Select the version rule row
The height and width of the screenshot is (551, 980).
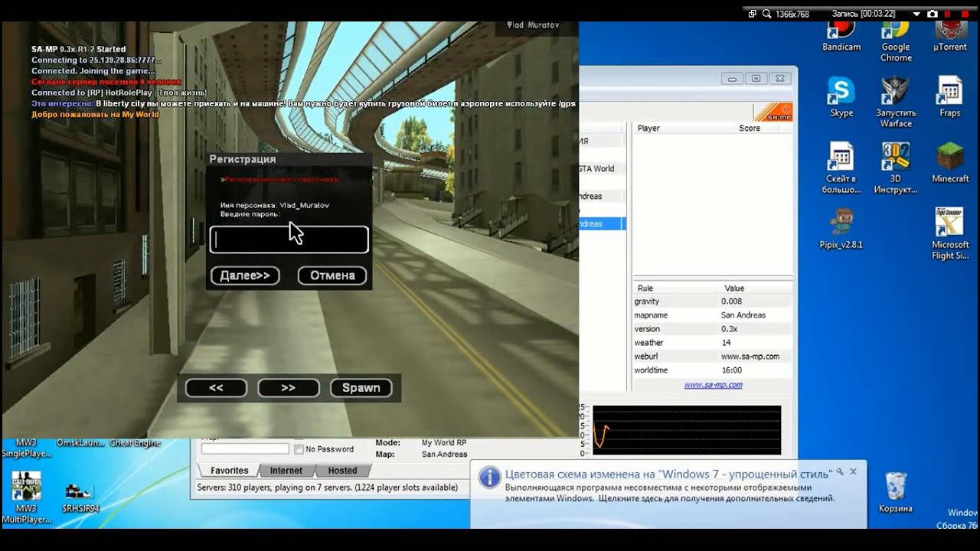pos(713,329)
